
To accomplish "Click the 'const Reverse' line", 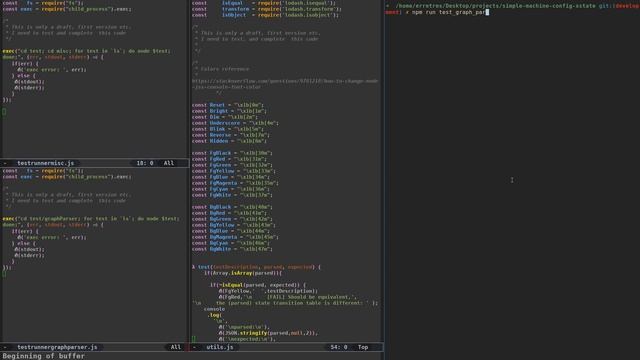I will coord(231,135).
